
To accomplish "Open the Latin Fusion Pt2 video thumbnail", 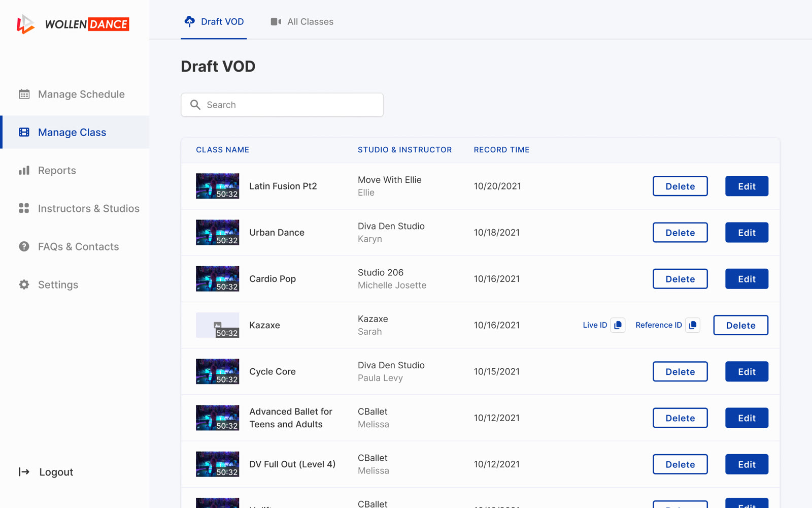I will (x=218, y=186).
